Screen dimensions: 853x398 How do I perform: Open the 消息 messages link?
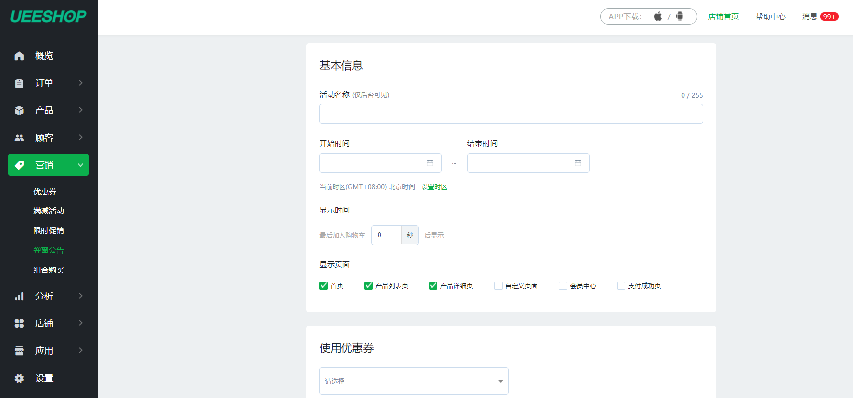(809, 17)
